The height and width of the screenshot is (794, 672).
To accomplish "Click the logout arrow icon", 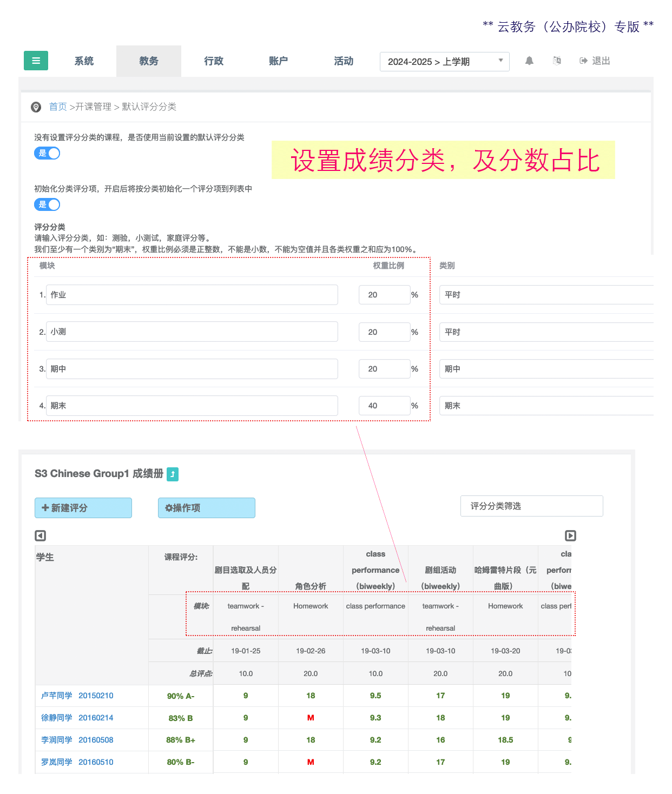I will [583, 61].
